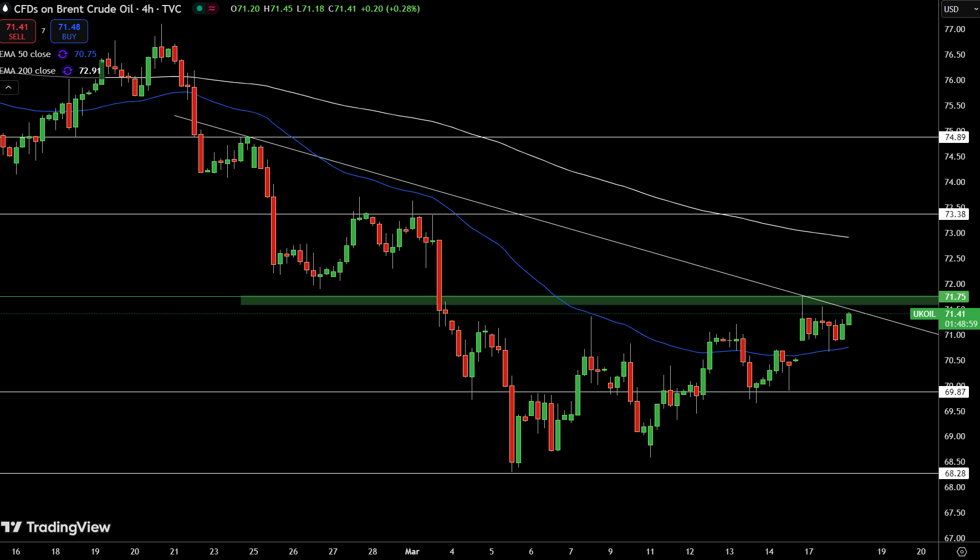Select the 74.89 horizontal level price label
Screen dimensions: 980x560
pos(955,137)
